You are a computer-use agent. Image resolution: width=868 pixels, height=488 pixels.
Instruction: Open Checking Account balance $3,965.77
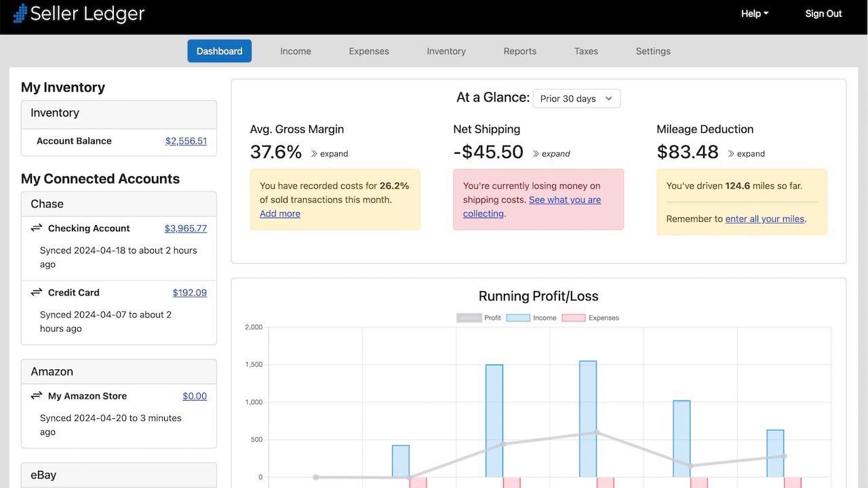[x=186, y=228]
